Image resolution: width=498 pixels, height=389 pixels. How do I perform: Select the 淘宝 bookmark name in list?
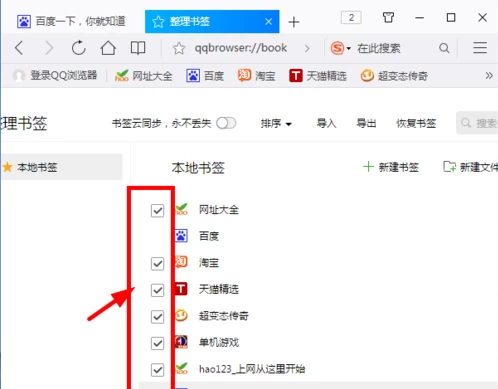[209, 263]
